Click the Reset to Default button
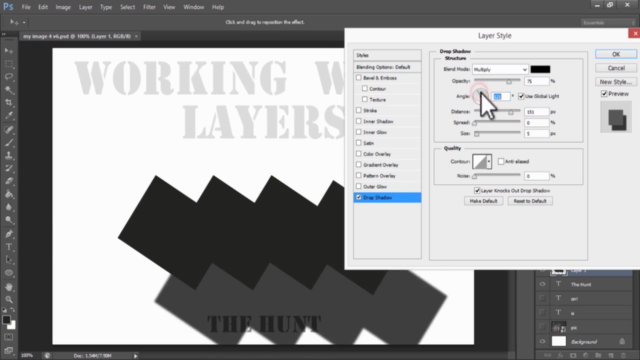Image resolution: width=640 pixels, height=360 pixels. coord(530,201)
